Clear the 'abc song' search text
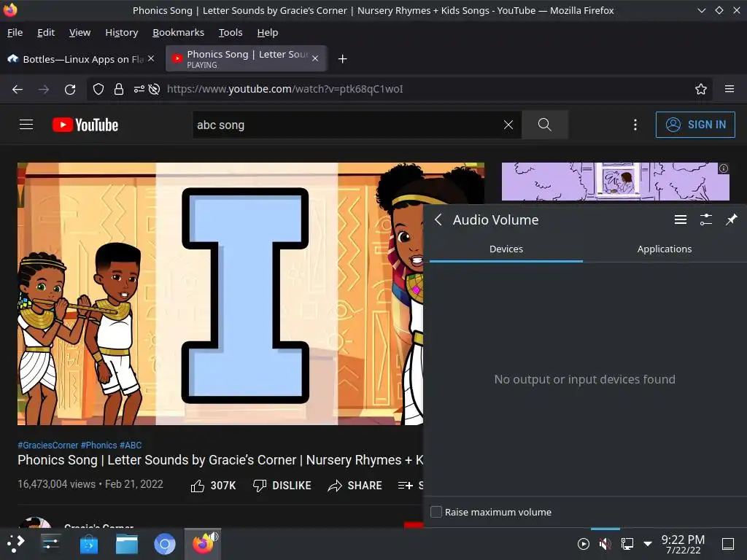 pos(508,125)
